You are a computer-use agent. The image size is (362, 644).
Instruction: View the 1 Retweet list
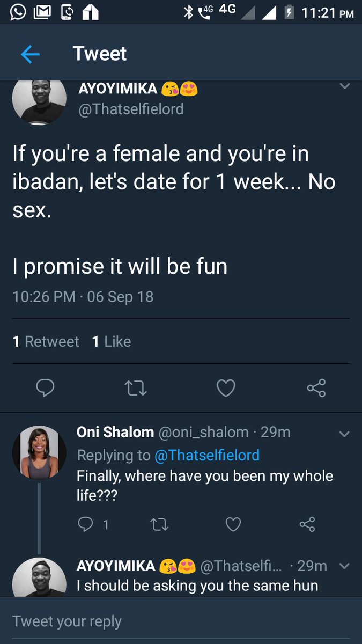tap(46, 341)
